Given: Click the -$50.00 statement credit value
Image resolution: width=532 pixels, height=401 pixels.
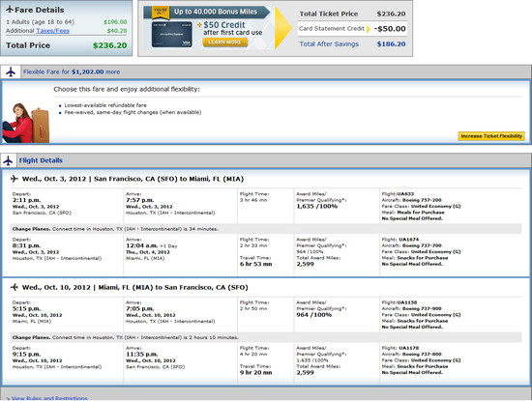Looking at the screenshot, I should (x=390, y=29).
